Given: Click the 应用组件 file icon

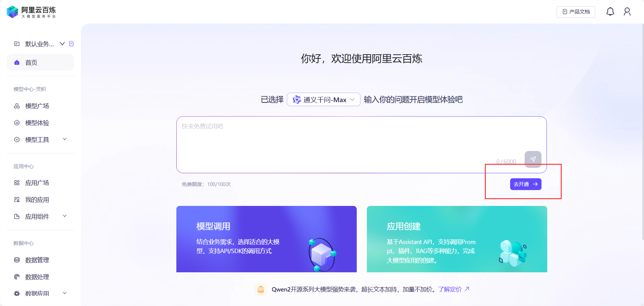Looking at the screenshot, I should click(x=17, y=216).
